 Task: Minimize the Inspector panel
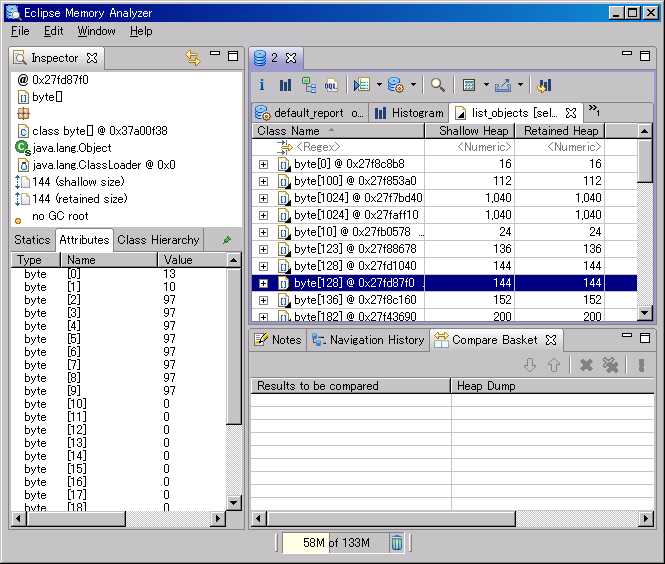[x=215, y=54]
